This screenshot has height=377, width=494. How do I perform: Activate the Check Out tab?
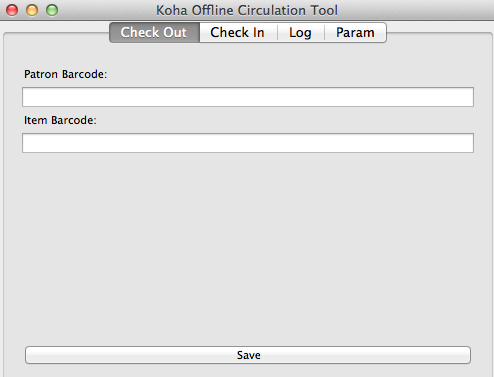(154, 33)
